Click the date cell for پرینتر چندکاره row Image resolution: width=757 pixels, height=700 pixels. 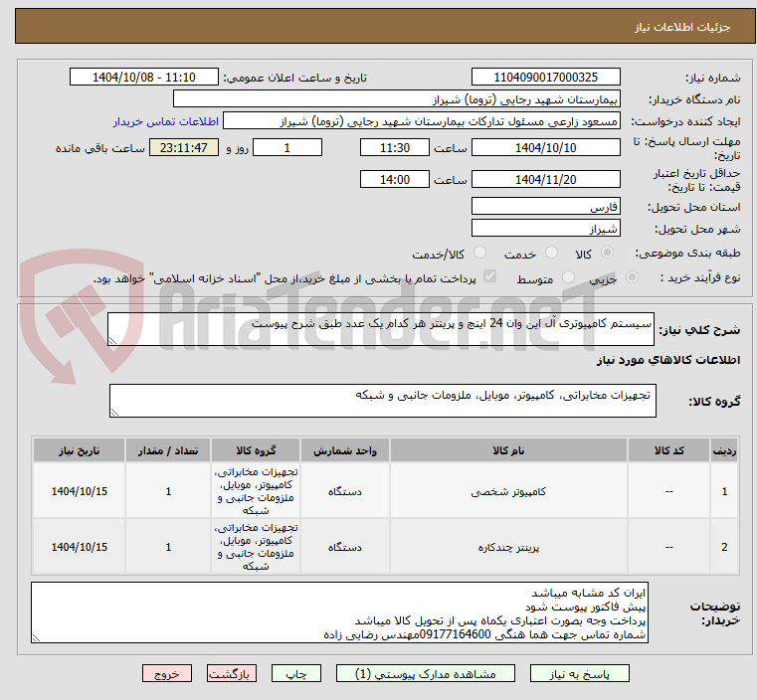pyautogui.click(x=80, y=547)
